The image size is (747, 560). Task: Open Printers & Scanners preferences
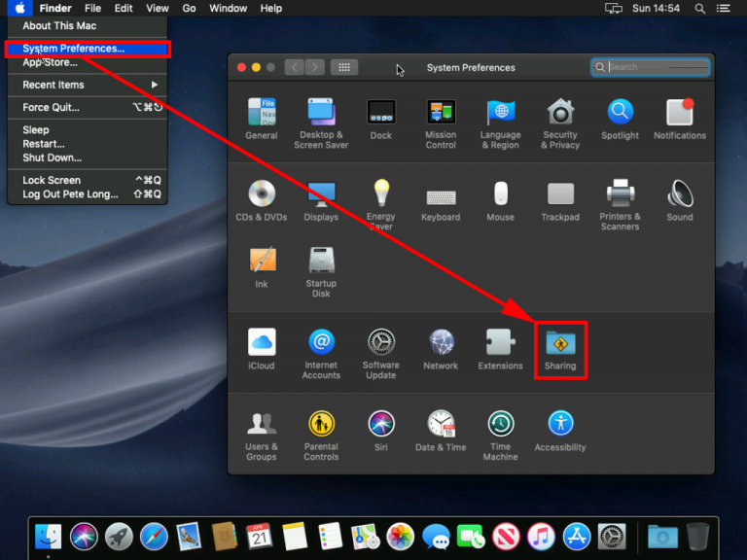(x=620, y=205)
